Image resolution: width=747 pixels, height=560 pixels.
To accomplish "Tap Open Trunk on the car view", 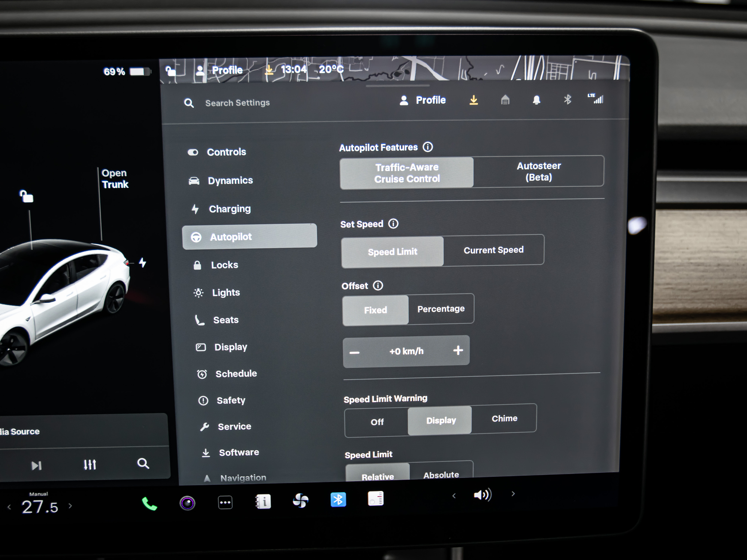I will tap(115, 179).
